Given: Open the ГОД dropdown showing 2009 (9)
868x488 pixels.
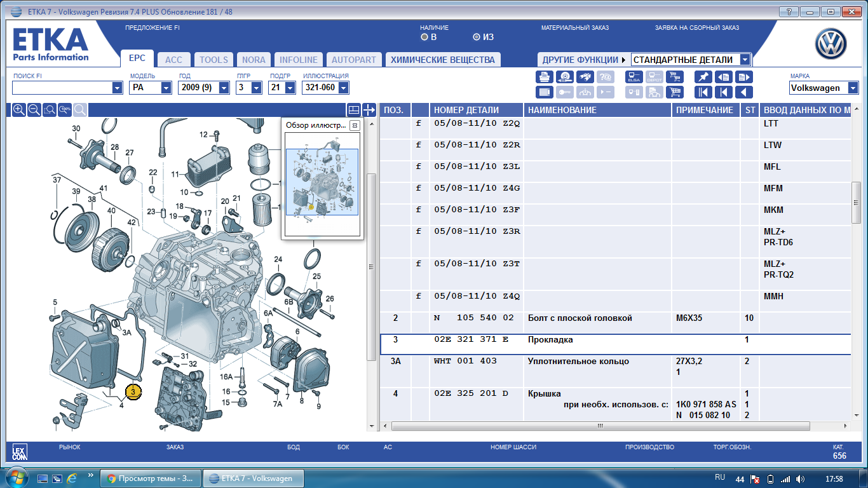Looking at the screenshot, I should 224,88.
